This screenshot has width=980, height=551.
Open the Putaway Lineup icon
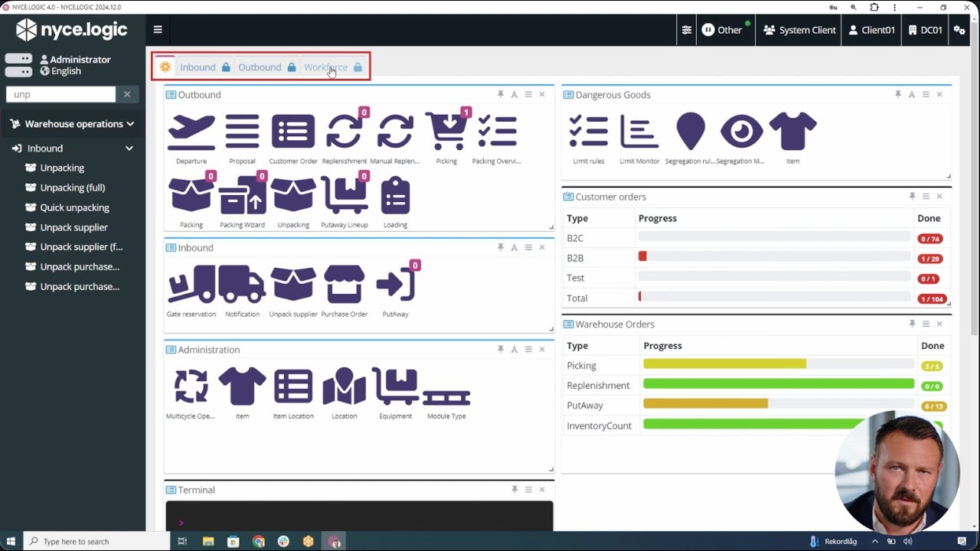[344, 195]
